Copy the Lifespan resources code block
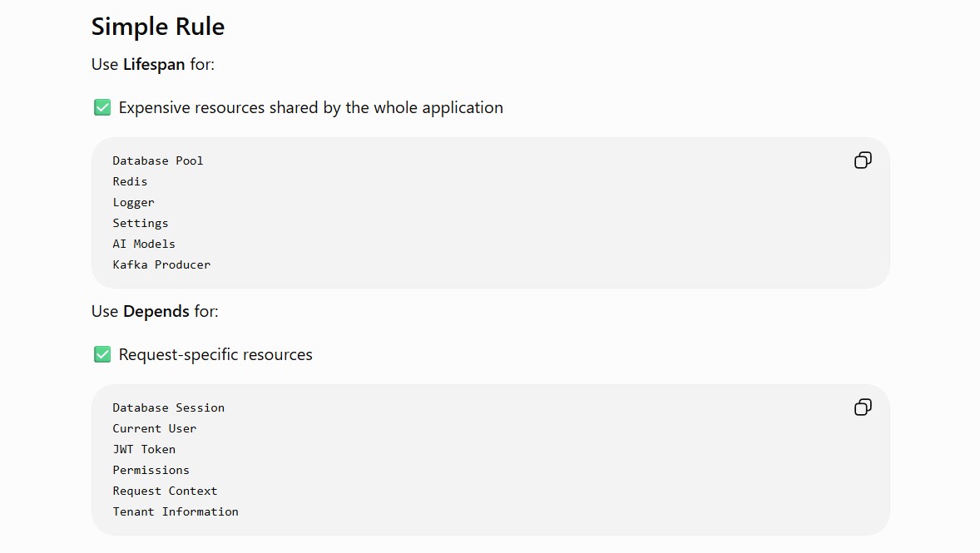 (863, 160)
